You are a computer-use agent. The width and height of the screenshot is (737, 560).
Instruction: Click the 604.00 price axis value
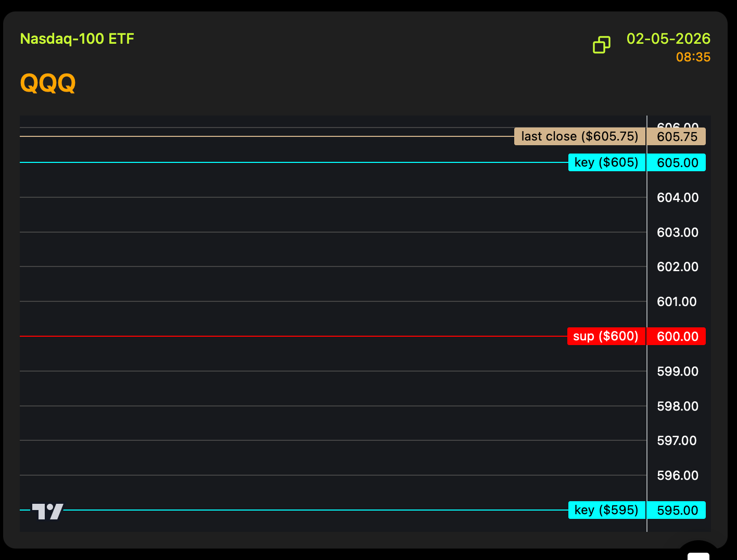click(x=678, y=197)
